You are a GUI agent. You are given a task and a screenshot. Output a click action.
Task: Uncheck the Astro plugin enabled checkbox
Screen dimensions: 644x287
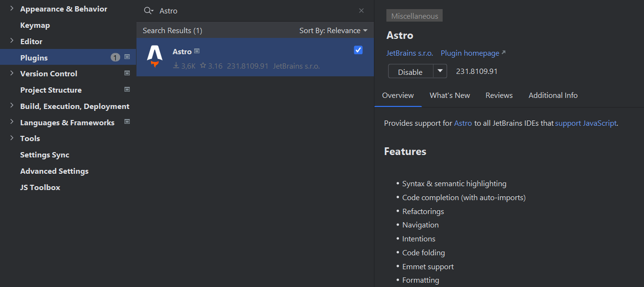coord(358,50)
